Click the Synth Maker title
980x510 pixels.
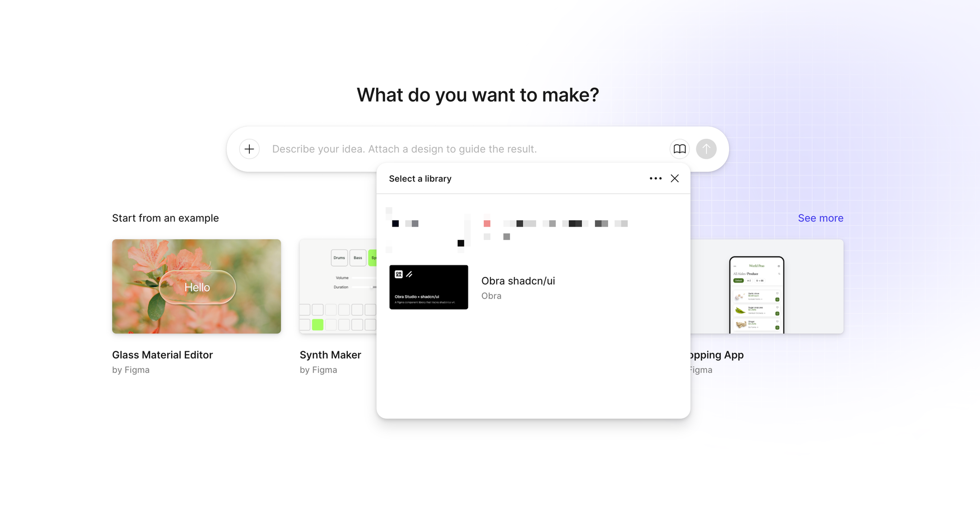point(330,355)
